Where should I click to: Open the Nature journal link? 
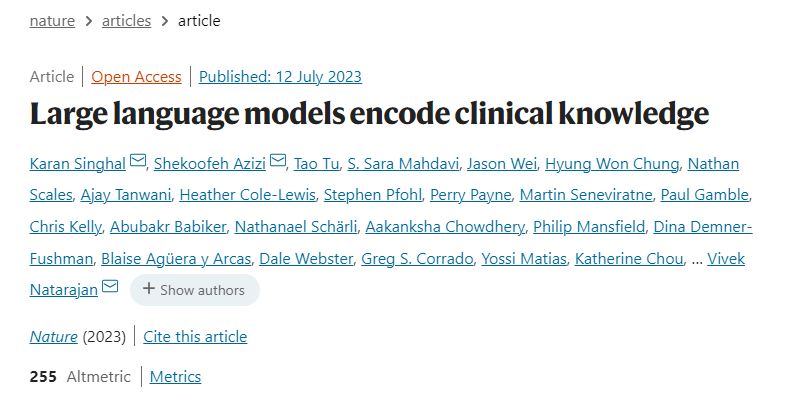54,336
